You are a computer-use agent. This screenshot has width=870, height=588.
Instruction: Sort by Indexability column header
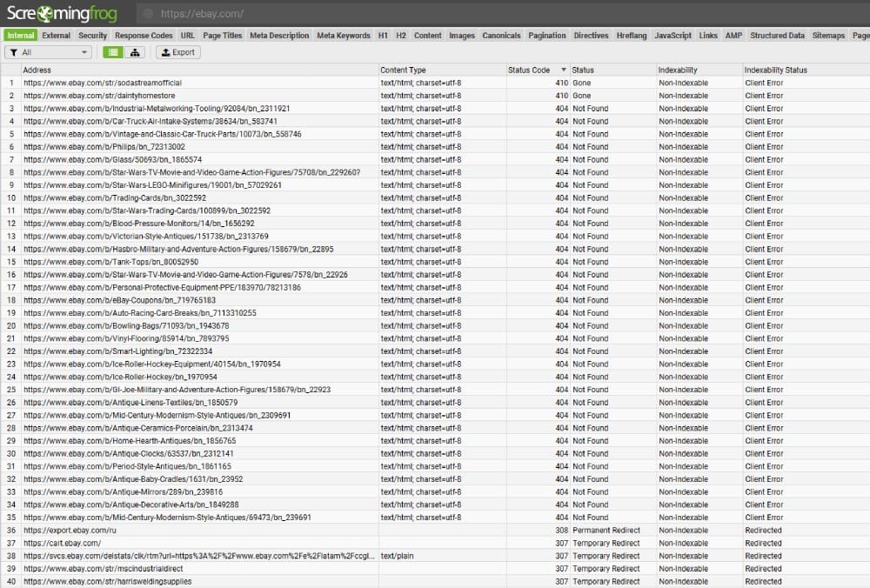click(699, 70)
